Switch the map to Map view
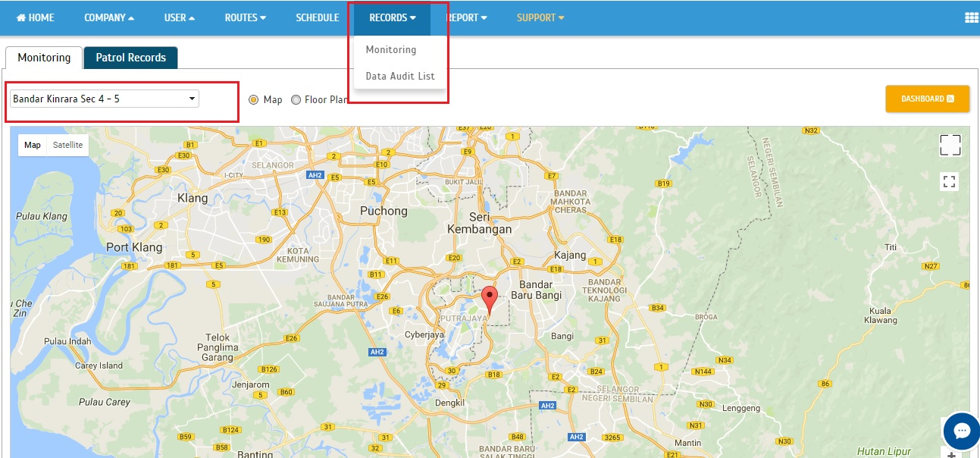980x458 pixels. click(33, 145)
